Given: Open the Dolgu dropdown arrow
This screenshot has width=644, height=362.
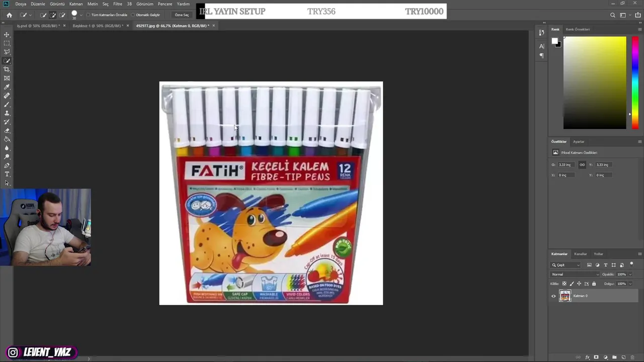Looking at the screenshot, I should [630, 284].
